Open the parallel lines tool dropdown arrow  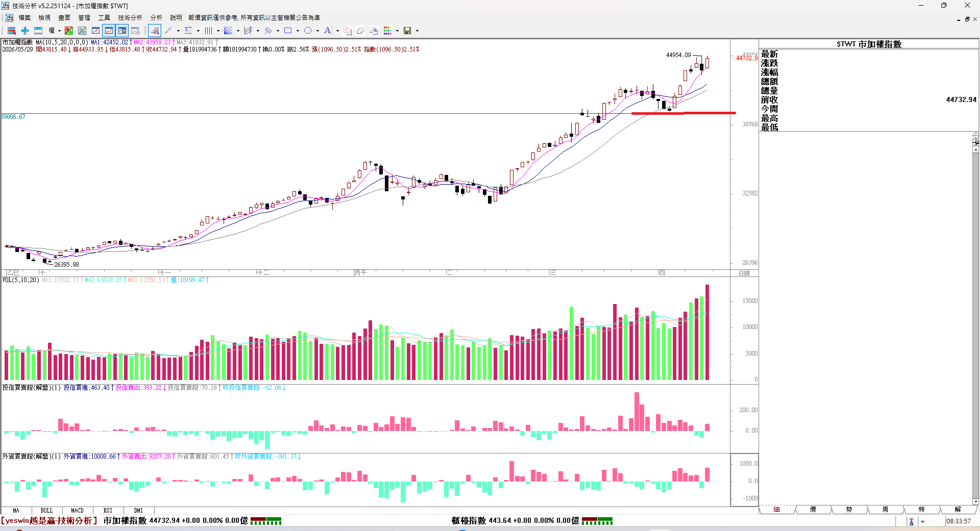pos(278,31)
